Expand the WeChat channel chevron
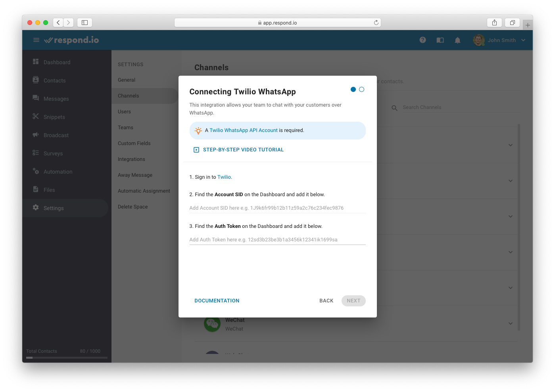Image resolution: width=555 pixels, height=392 pixels. click(511, 323)
